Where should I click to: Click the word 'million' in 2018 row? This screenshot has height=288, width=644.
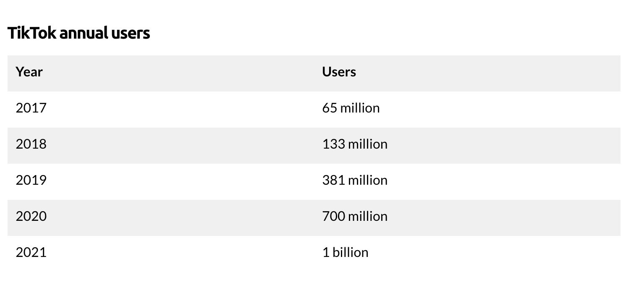coord(368,144)
